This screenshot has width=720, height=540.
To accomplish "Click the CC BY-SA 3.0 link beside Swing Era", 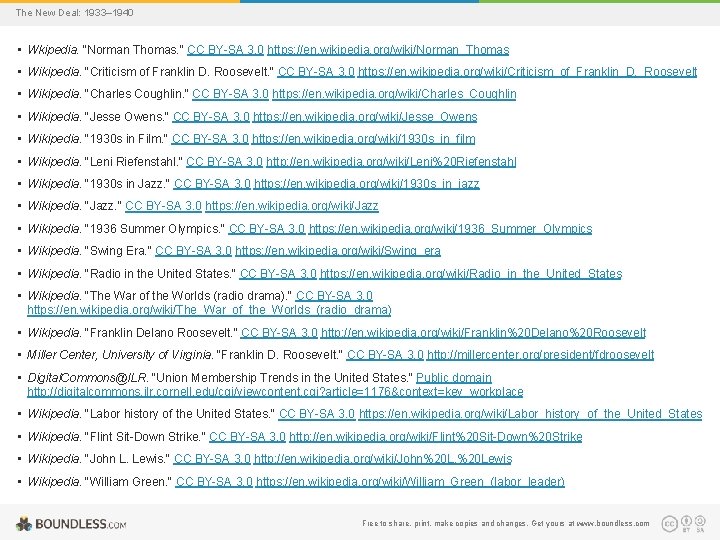I will pos(193,251).
